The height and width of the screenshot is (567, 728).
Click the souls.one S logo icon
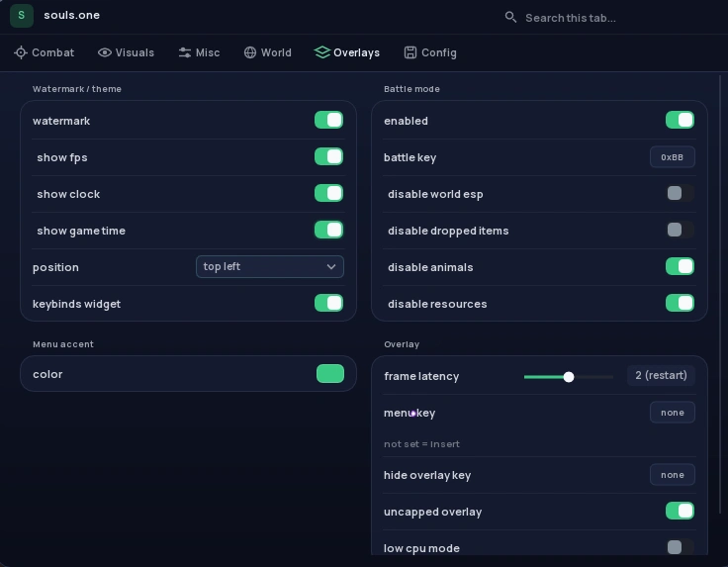point(22,15)
